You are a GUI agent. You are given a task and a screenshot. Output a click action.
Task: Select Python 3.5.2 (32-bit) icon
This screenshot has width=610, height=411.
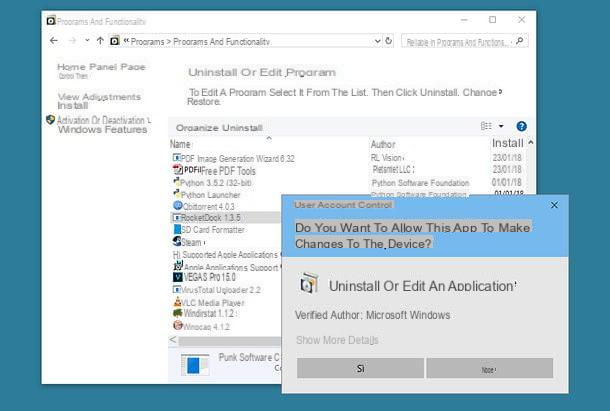(x=177, y=182)
